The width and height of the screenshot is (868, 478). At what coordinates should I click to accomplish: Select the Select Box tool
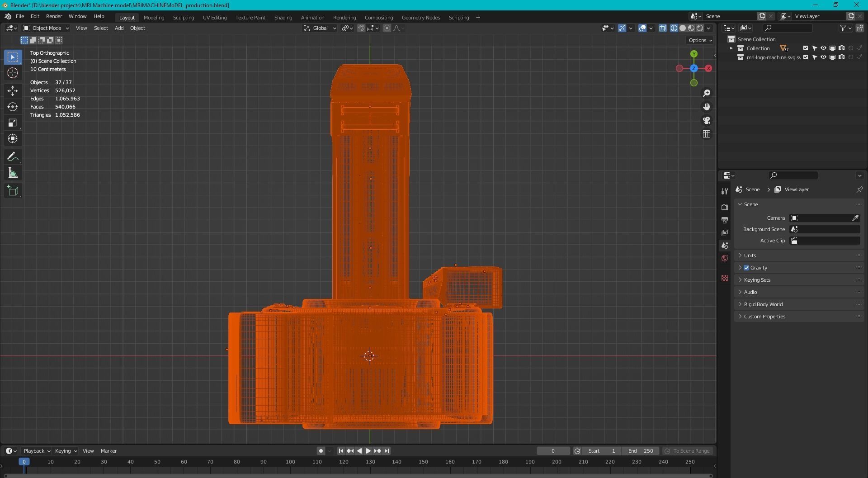click(x=13, y=57)
